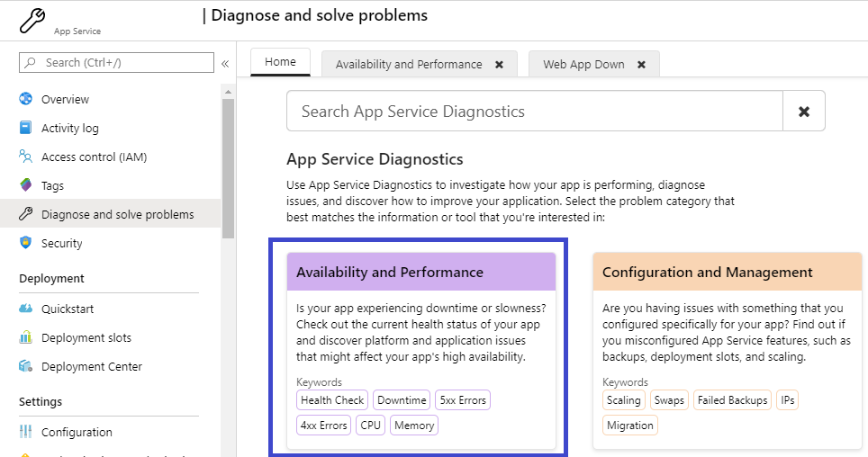Close the Availability and Performance tab

pos(499,65)
